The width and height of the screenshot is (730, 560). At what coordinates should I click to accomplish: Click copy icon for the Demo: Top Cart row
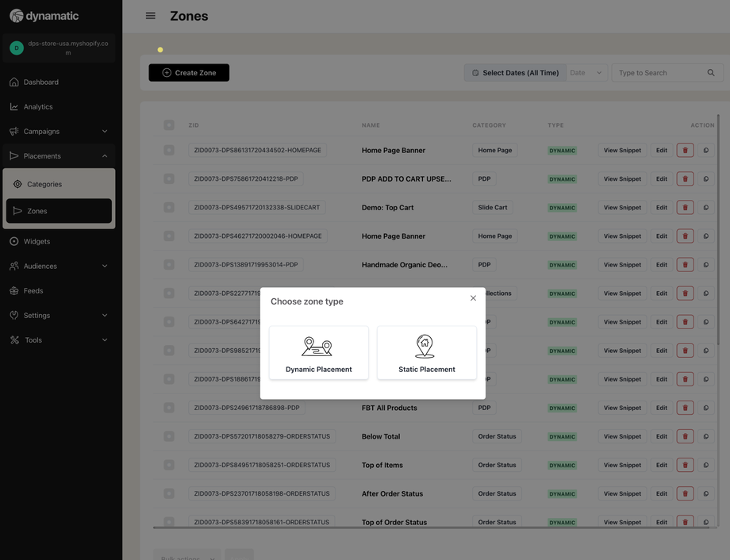705,208
